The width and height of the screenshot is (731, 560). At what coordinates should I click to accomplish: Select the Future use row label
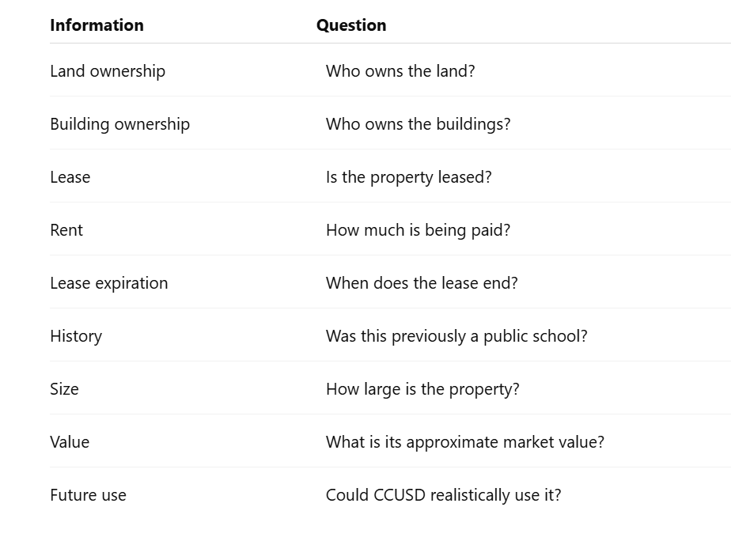(88, 495)
